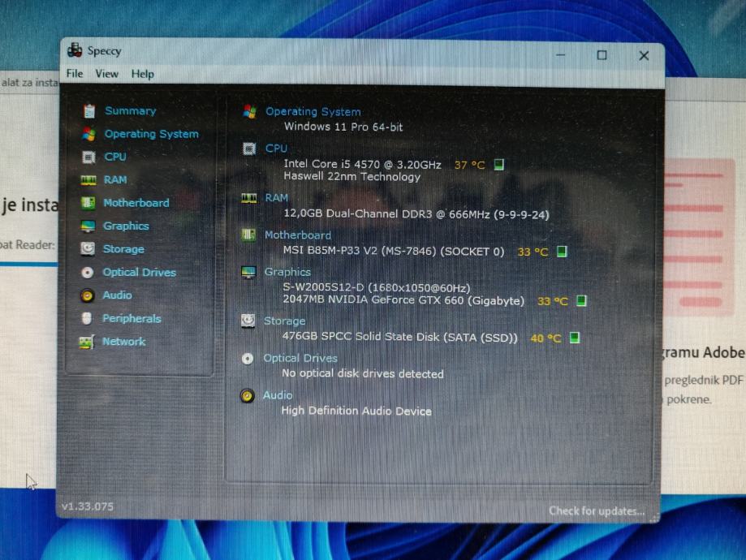The height and width of the screenshot is (560, 746).
Task: Open the Help menu
Action: point(142,74)
